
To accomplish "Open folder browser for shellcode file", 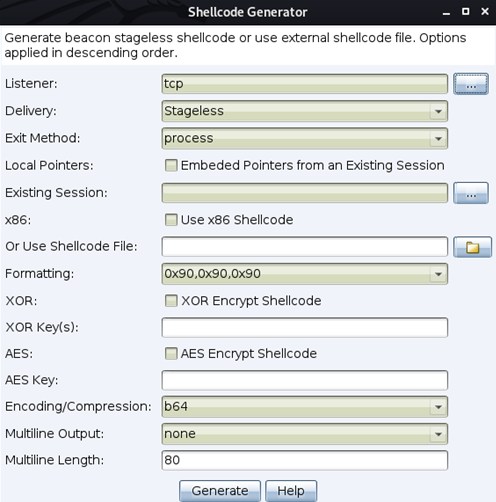I will (x=472, y=247).
